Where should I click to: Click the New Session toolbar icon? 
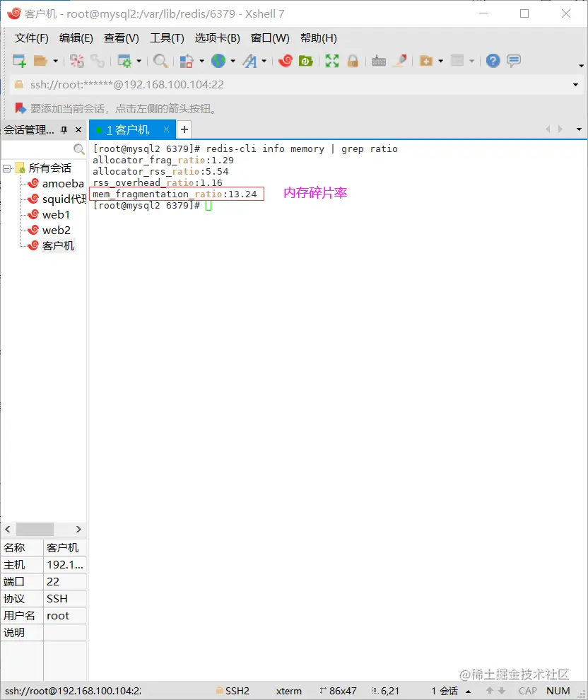click(19, 61)
